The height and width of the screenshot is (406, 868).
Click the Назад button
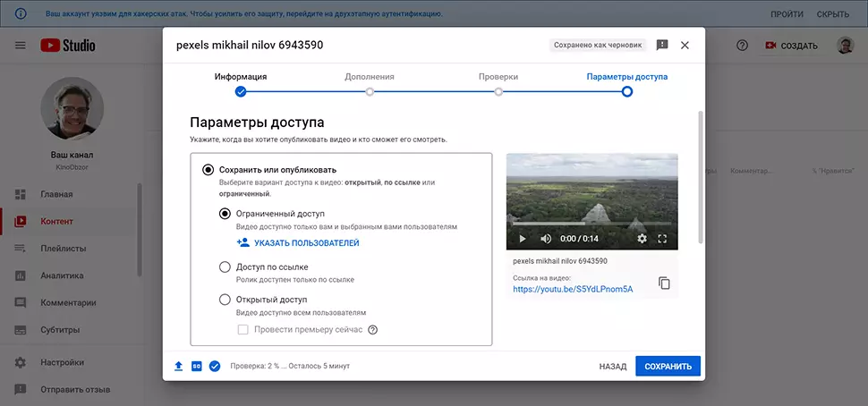[x=613, y=367]
